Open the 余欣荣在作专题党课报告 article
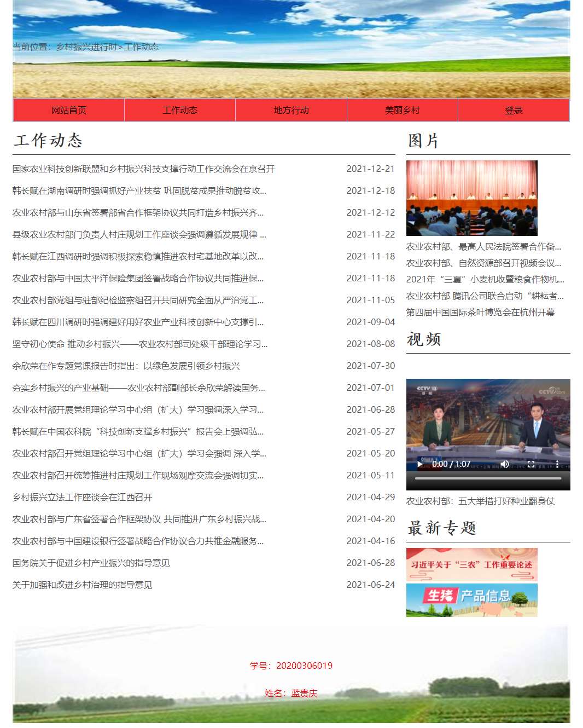 click(x=126, y=366)
